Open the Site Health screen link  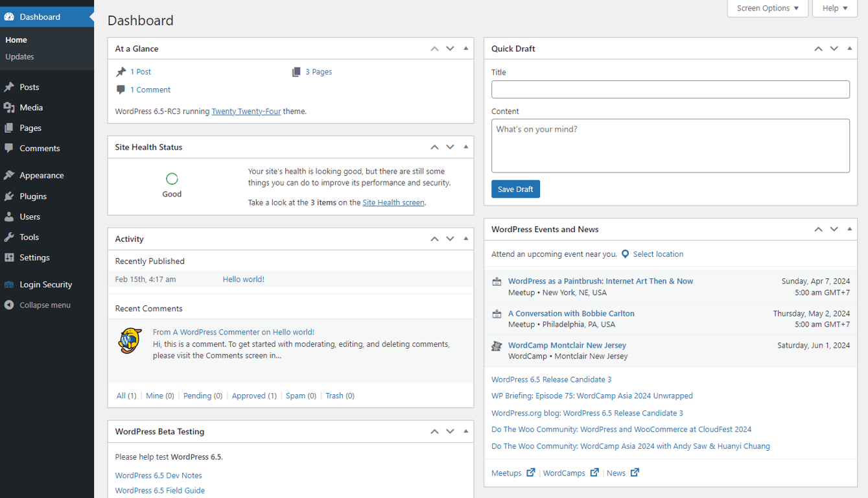click(x=393, y=202)
